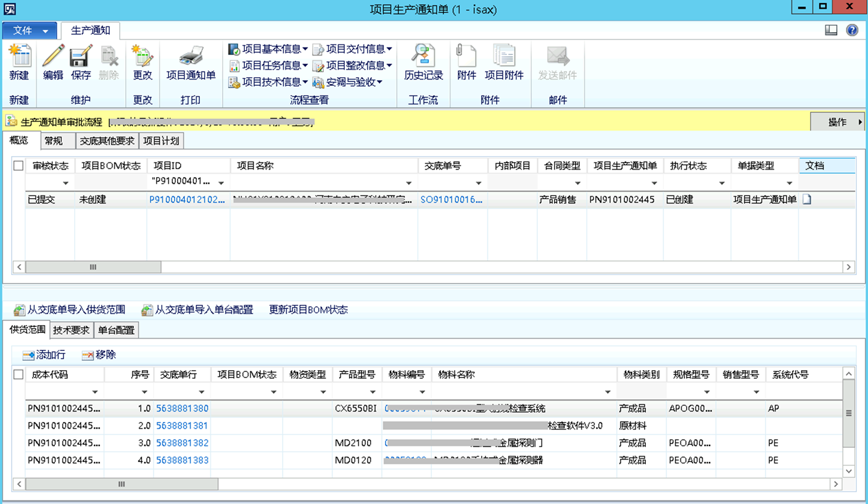The height and width of the screenshot is (504, 868).
Task: Switch to the 单台配置 tab
Action: coord(116,330)
